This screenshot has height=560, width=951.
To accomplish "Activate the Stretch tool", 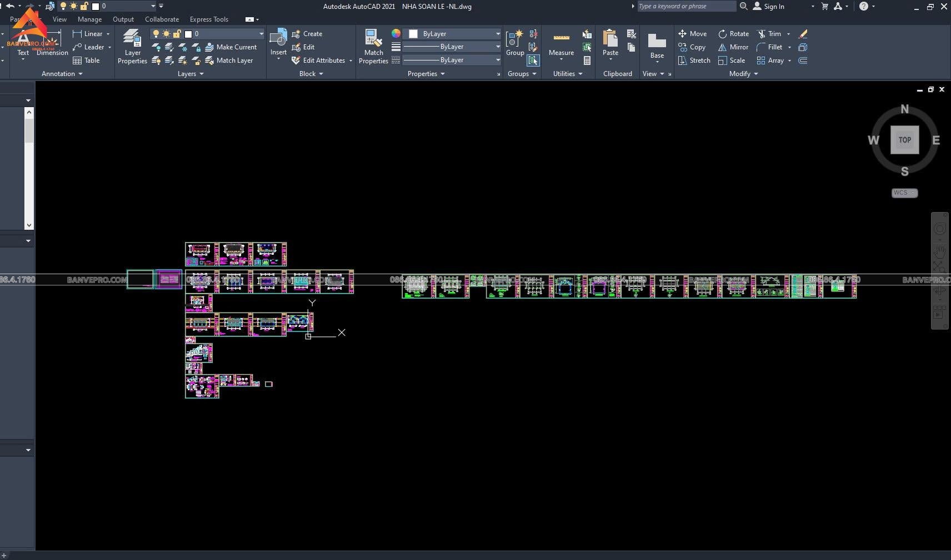I will [694, 60].
